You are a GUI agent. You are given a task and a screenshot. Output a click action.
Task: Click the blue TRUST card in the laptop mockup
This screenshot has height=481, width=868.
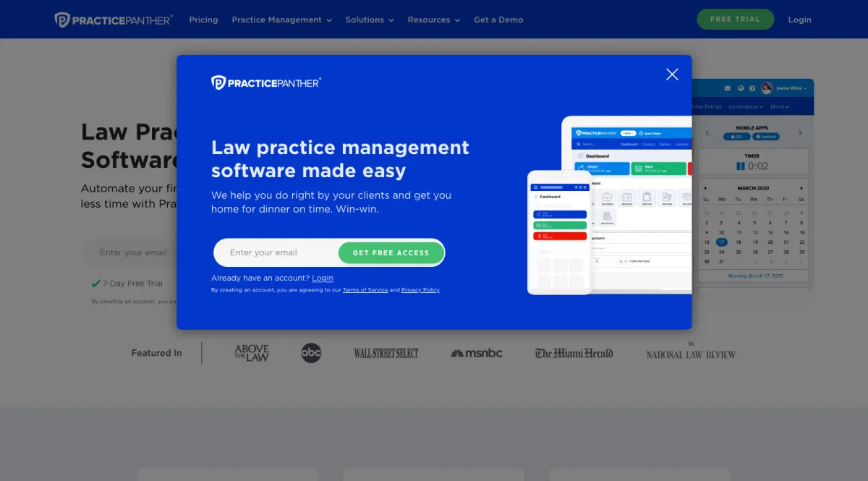(x=601, y=169)
